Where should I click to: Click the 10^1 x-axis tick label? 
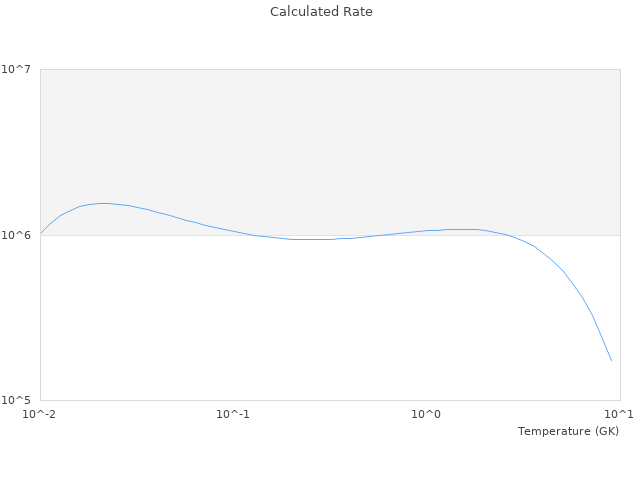(x=619, y=415)
